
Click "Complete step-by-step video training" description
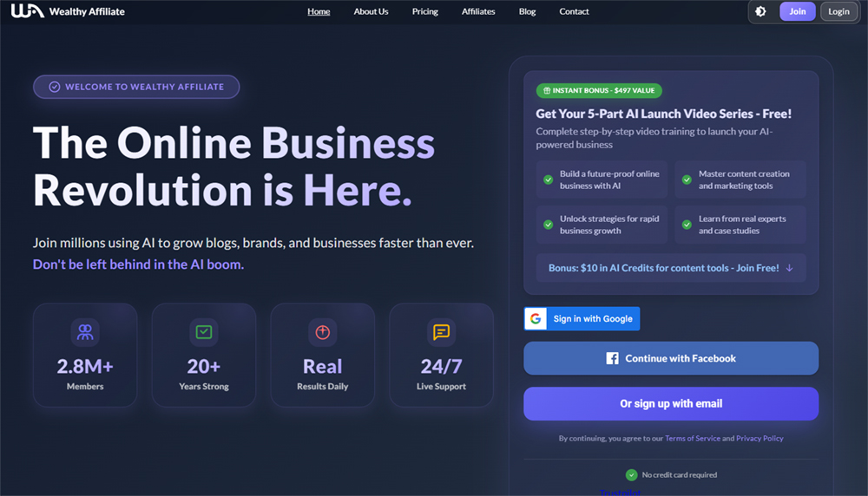654,138
